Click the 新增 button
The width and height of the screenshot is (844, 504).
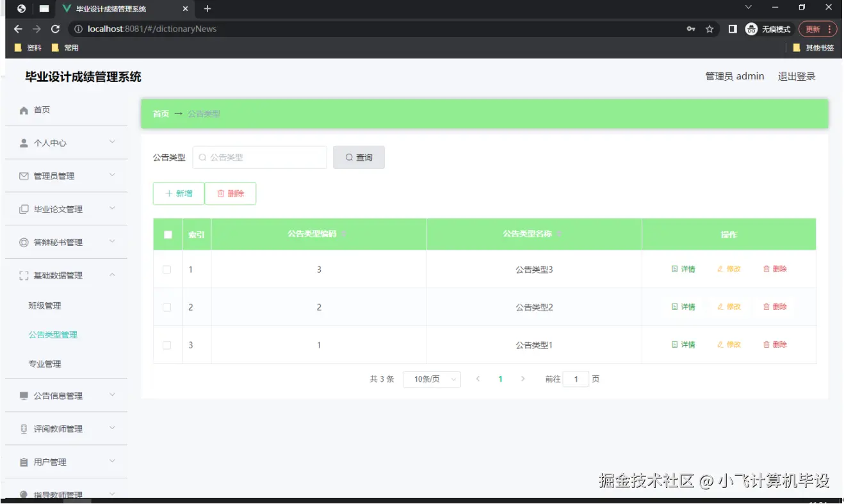click(x=179, y=193)
